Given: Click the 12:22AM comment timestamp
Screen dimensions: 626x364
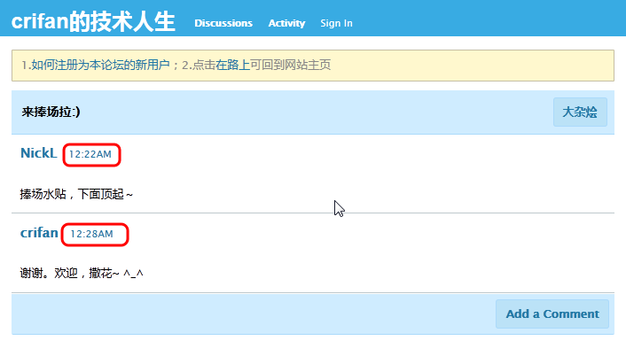Looking at the screenshot, I should [x=90, y=154].
